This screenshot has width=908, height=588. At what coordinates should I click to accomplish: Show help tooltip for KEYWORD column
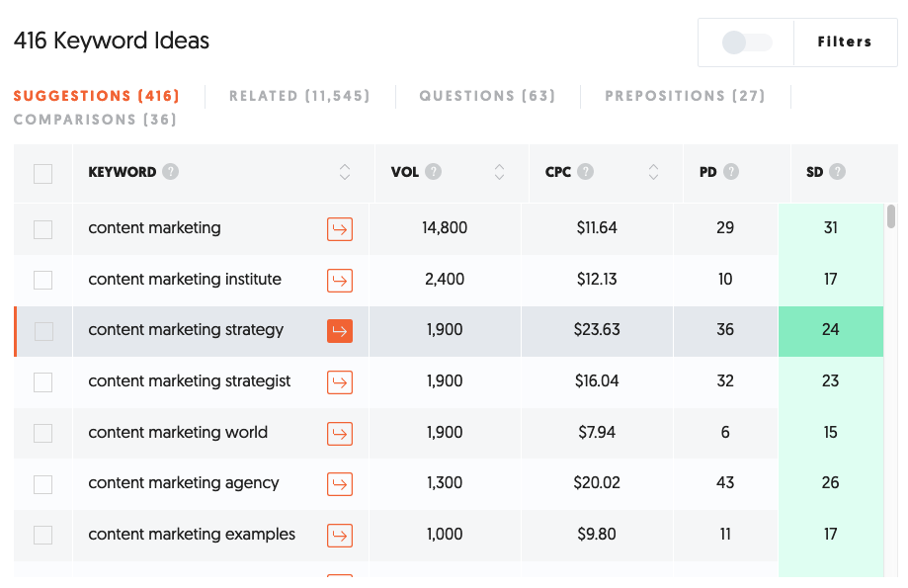click(x=170, y=172)
